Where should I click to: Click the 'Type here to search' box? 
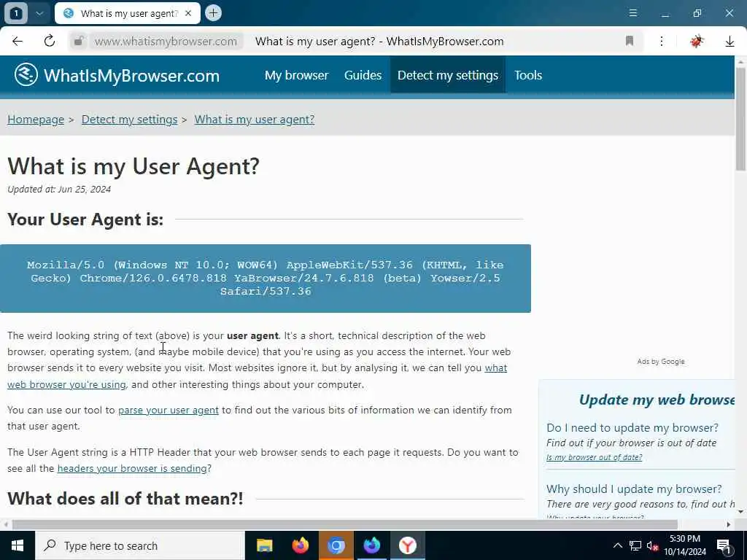coord(139,545)
